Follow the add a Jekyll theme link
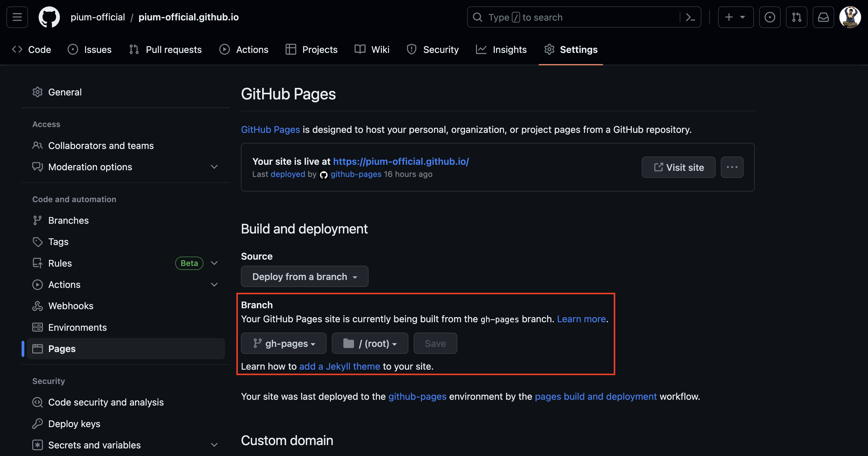The height and width of the screenshot is (456, 868). pos(339,366)
